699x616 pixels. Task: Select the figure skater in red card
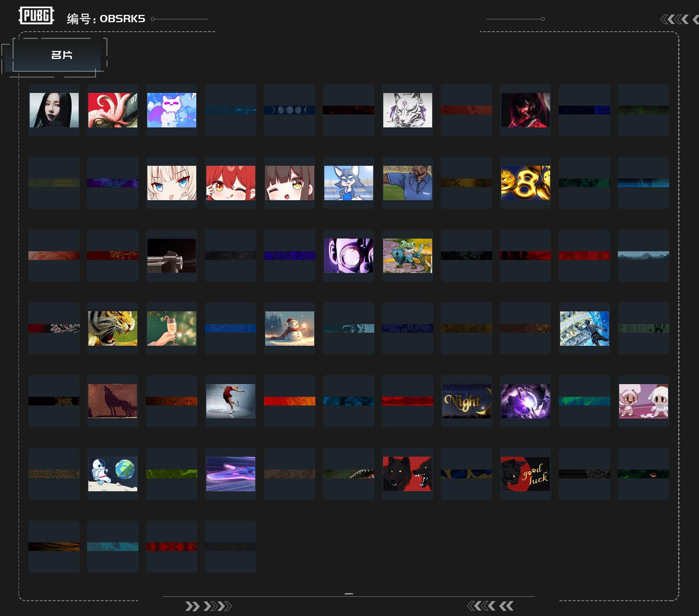pyautogui.click(x=231, y=401)
